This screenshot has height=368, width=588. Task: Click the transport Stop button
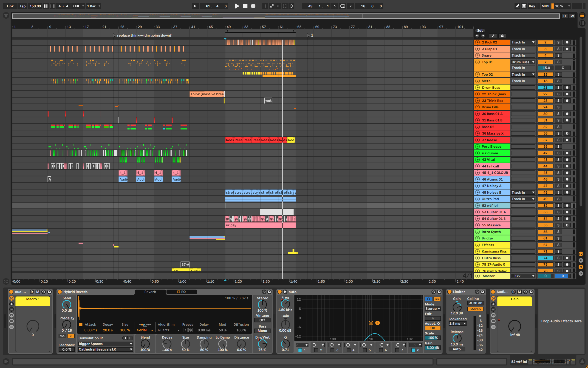click(x=245, y=6)
